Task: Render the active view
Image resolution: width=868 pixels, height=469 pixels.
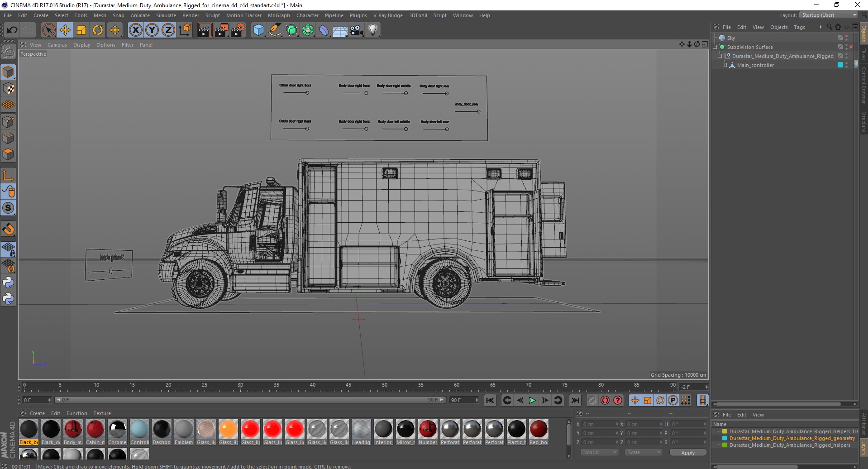Action: click(x=205, y=30)
